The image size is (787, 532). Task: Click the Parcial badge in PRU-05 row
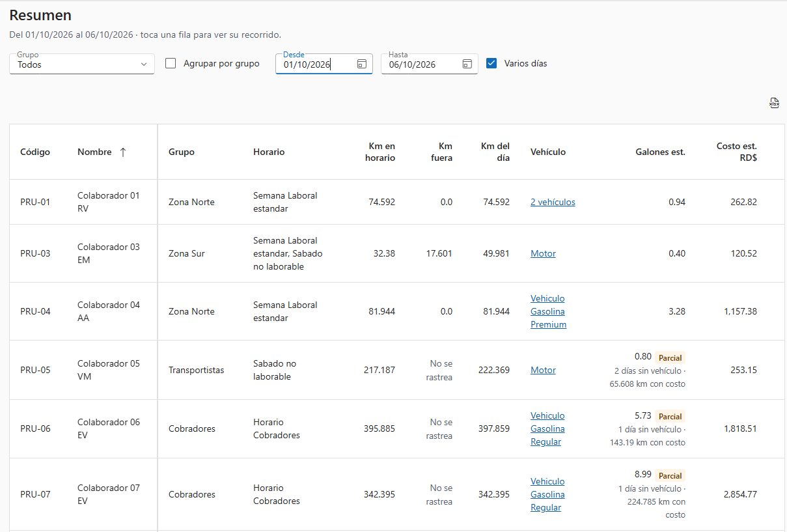670,357
